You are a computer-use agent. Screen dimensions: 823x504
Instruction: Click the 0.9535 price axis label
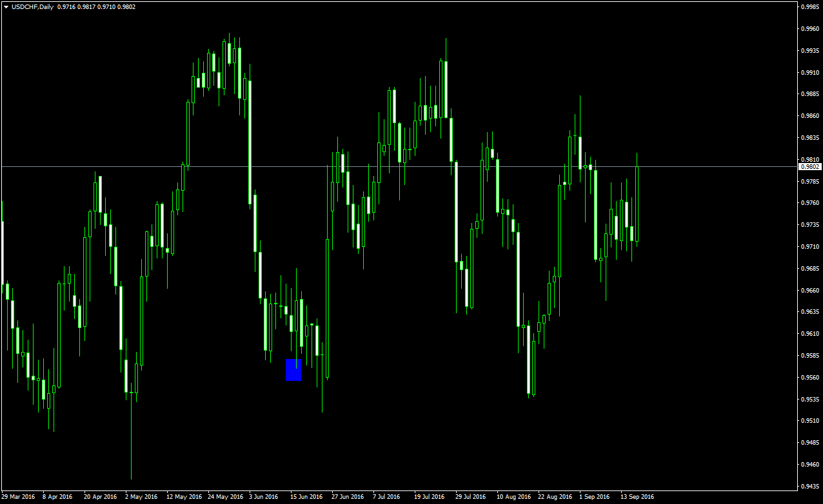click(x=810, y=400)
